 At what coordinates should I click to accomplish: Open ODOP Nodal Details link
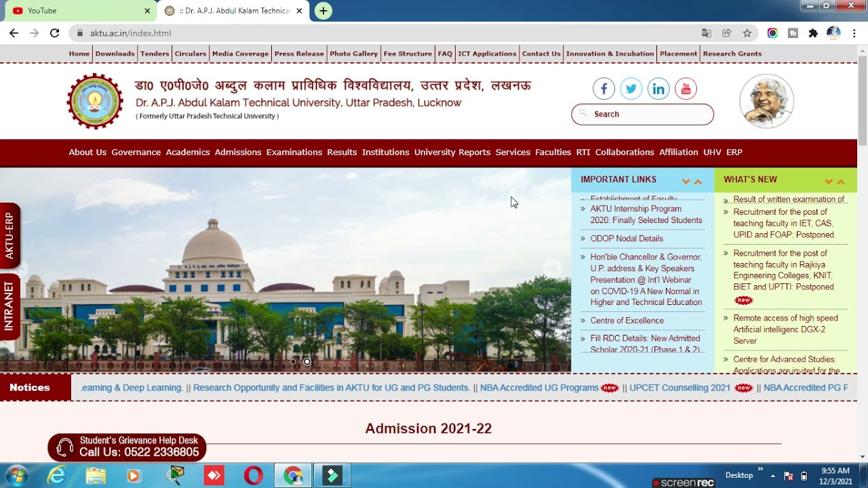(627, 239)
